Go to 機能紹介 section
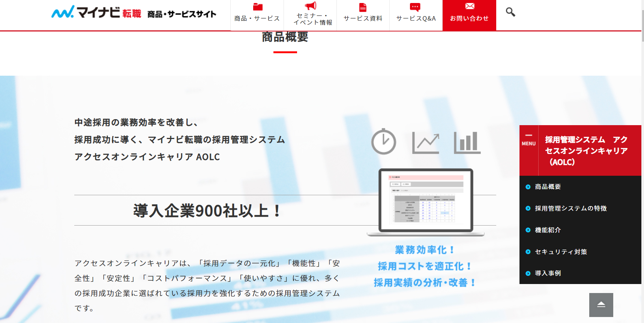This screenshot has width=644, height=323. tap(548, 230)
